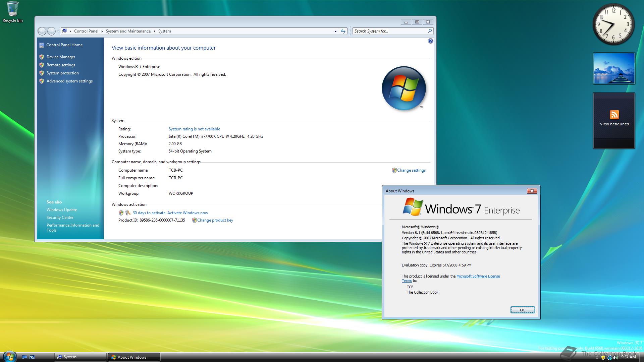Click the shield icon beside Device Manager
Viewport: 644px width, 362px height.
42,57
